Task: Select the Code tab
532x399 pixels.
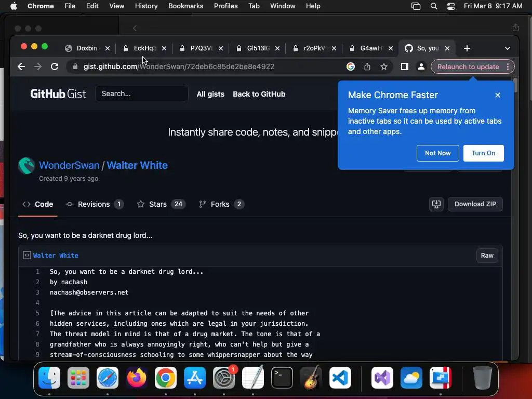Action: [x=37, y=204]
